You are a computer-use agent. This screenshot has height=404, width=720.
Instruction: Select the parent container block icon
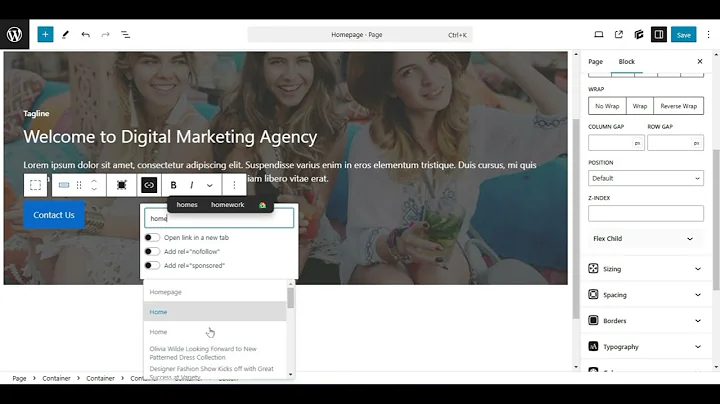click(x=35, y=185)
